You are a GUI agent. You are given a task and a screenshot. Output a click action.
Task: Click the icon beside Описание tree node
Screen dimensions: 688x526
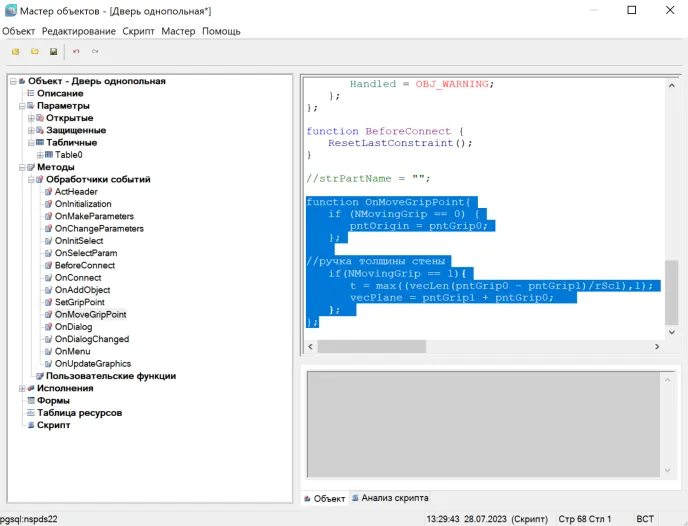pyautogui.click(x=30, y=93)
